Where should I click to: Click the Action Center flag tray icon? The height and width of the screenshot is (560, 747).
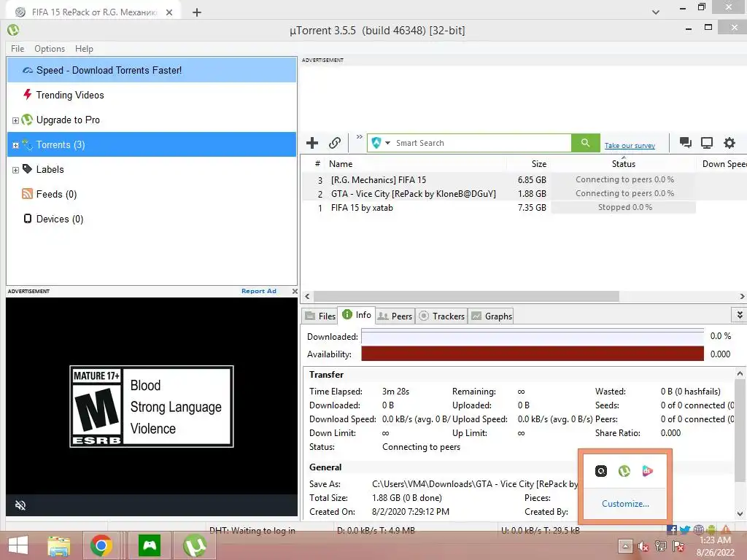(678, 546)
